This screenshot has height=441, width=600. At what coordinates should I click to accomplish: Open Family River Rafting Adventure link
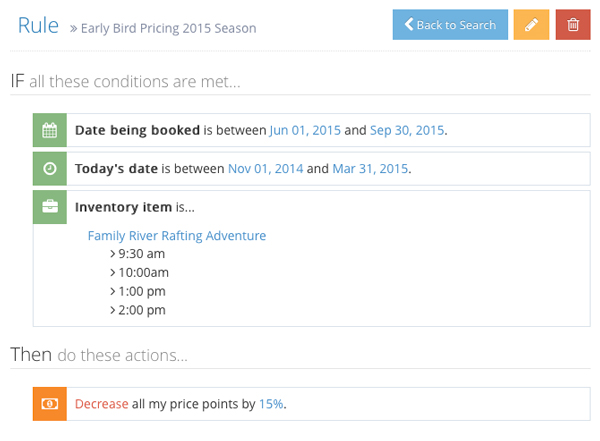177,236
